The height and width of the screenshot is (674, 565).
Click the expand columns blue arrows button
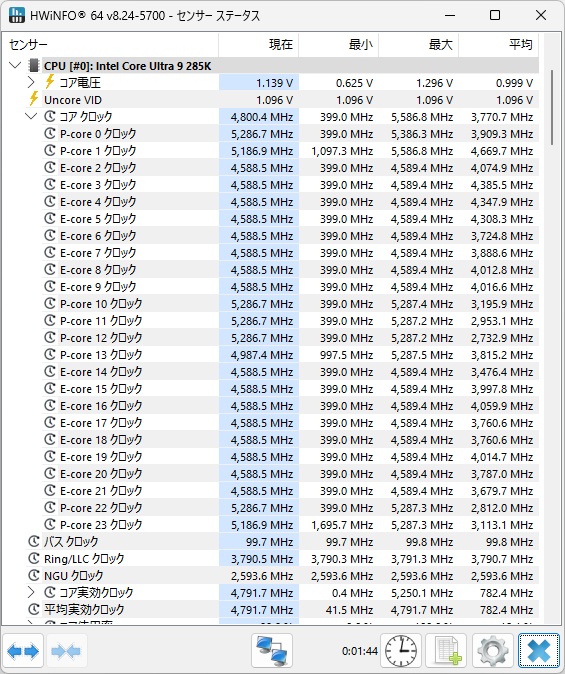(23, 651)
